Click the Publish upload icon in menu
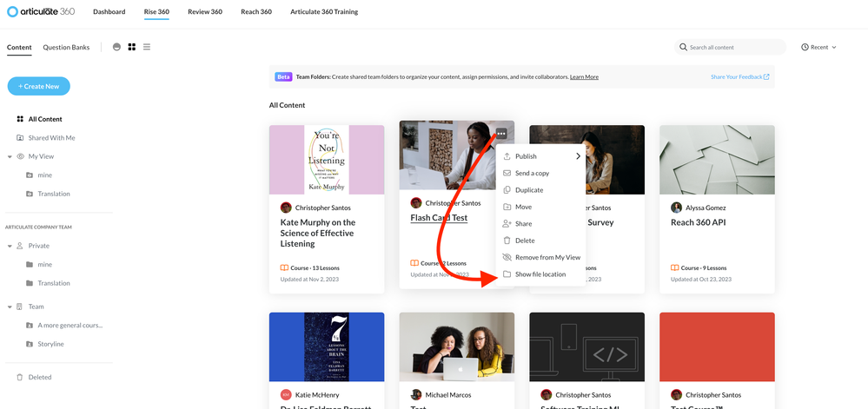The height and width of the screenshot is (409, 868). (507, 156)
